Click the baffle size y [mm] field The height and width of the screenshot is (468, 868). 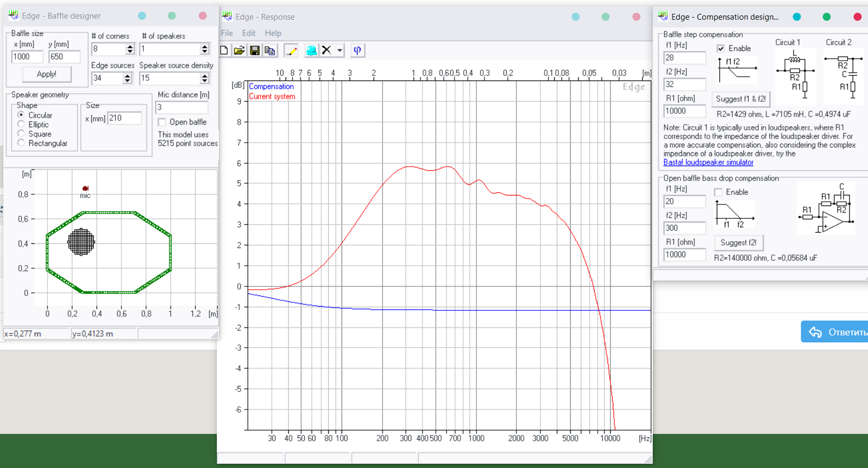[x=64, y=57]
